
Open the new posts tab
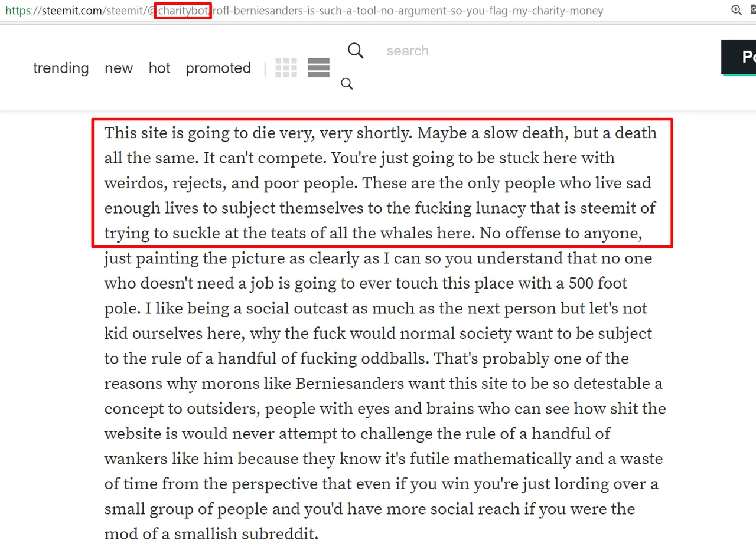119,68
